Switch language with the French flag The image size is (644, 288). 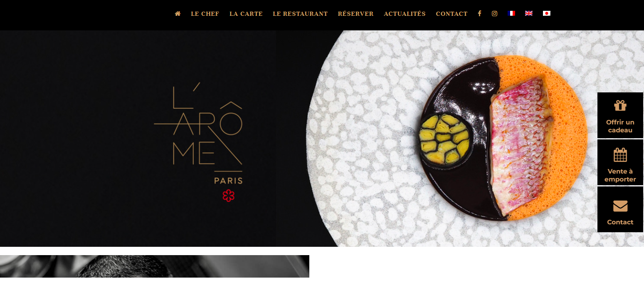tap(511, 13)
